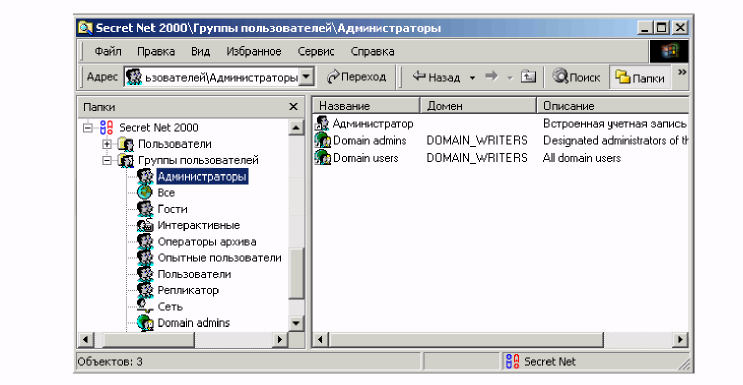Collapse the Группы пользователей tree node

[x=107, y=160]
